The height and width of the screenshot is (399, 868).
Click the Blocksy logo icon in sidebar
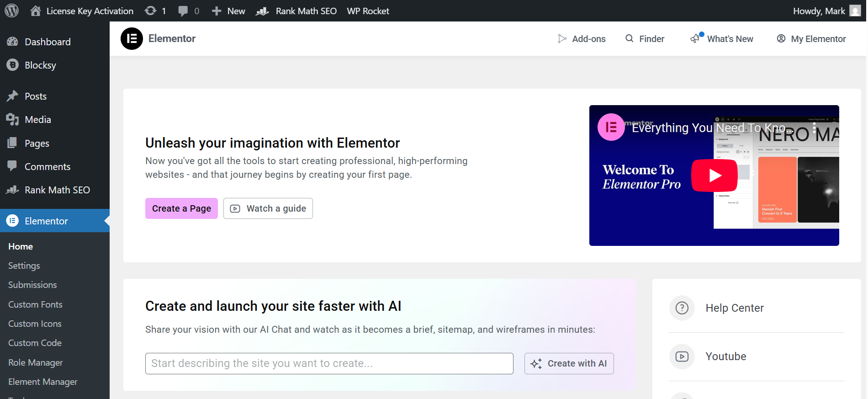(x=13, y=65)
